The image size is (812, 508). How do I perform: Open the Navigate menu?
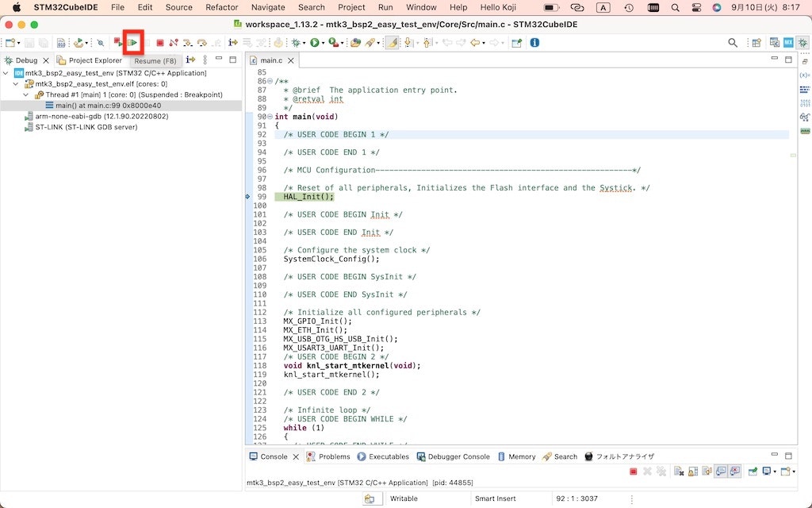[x=268, y=7]
